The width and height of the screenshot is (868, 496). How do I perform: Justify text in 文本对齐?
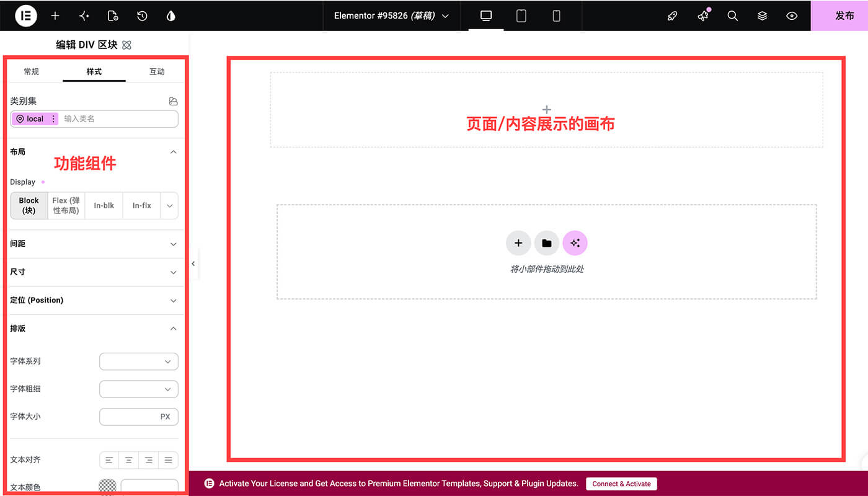pos(168,460)
